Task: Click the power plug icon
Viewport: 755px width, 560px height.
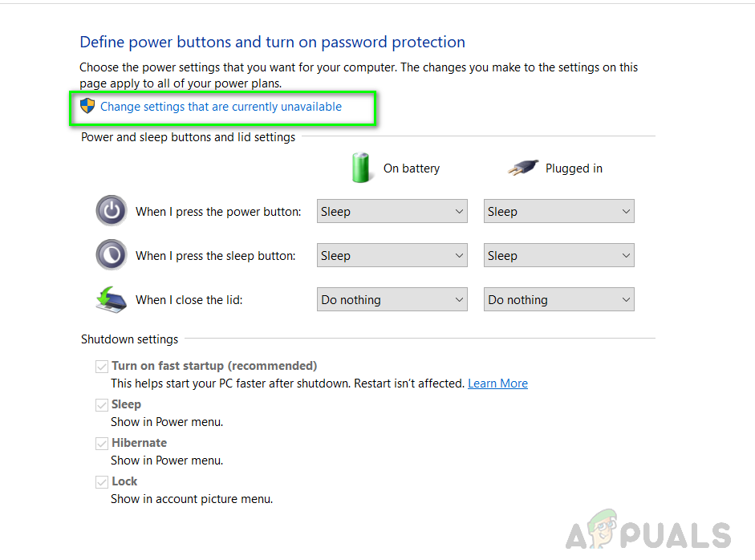Action: pos(522,168)
